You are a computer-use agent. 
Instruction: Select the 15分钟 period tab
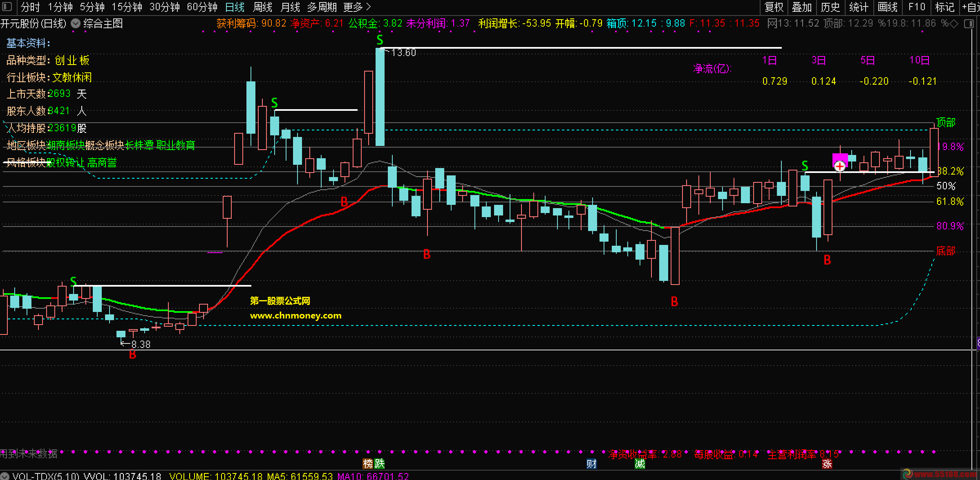[x=127, y=7]
